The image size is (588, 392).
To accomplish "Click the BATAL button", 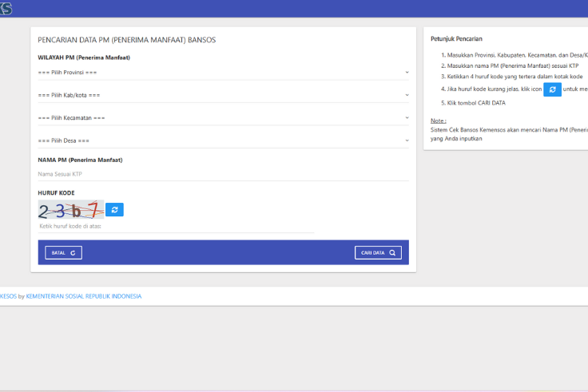I will point(63,252).
